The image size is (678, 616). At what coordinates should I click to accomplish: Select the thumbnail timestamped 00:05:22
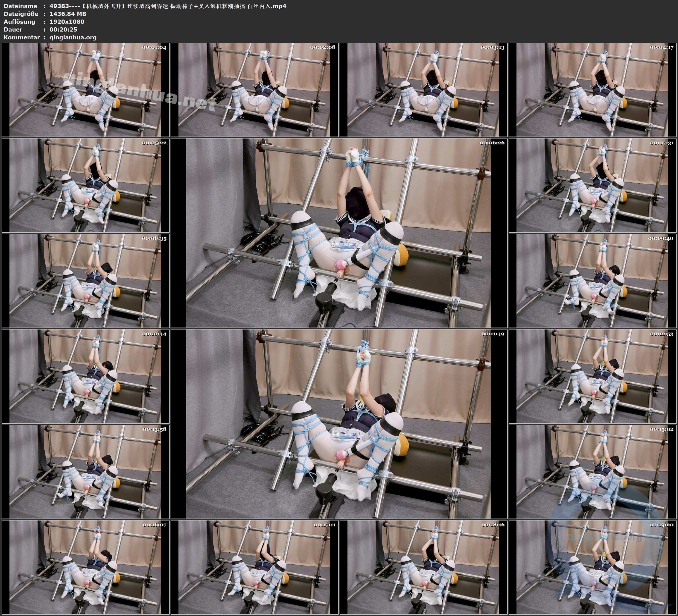tap(85, 185)
